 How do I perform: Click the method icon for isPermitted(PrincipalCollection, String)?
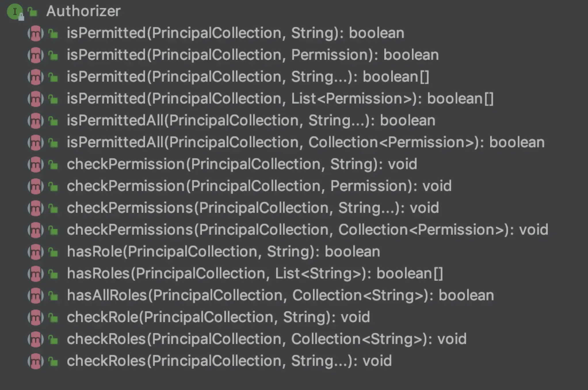[x=36, y=33]
